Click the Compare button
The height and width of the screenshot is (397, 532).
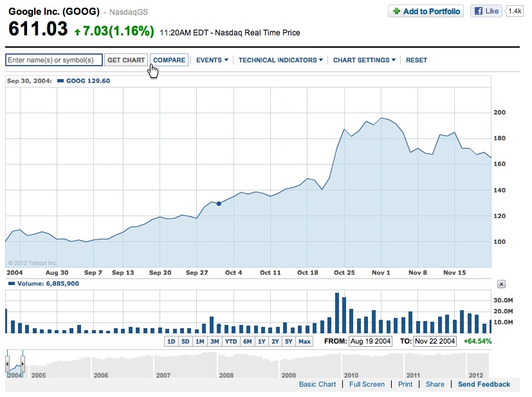click(x=169, y=60)
